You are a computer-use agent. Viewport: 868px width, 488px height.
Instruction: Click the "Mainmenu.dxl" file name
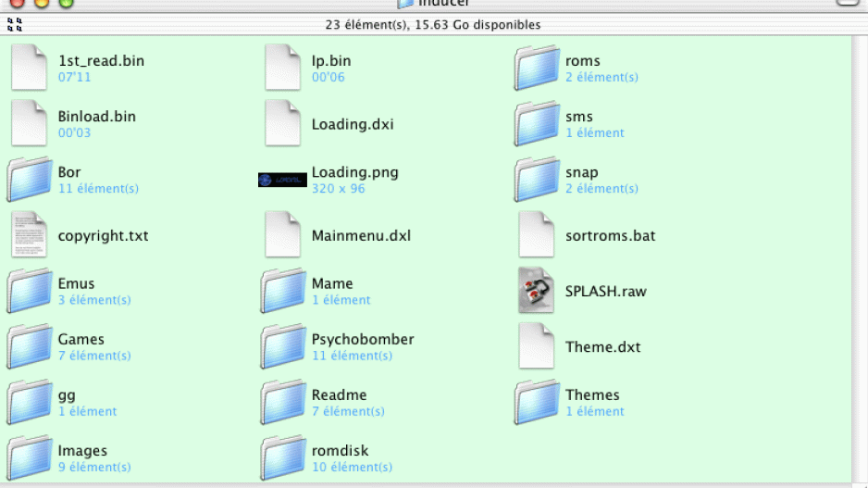pyautogui.click(x=361, y=235)
